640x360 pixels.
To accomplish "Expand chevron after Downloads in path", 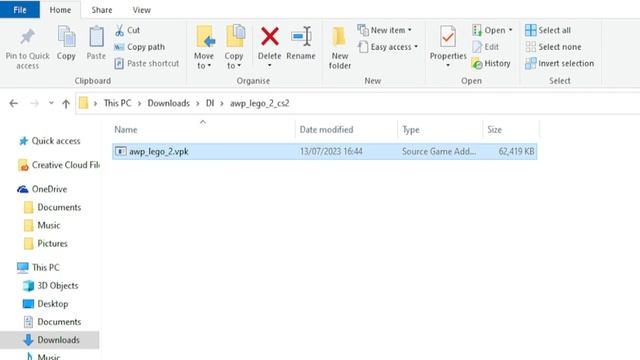I will (x=198, y=104).
